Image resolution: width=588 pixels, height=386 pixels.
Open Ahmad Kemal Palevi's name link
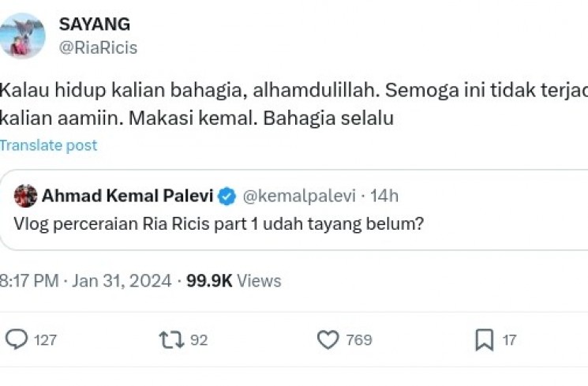127,196
